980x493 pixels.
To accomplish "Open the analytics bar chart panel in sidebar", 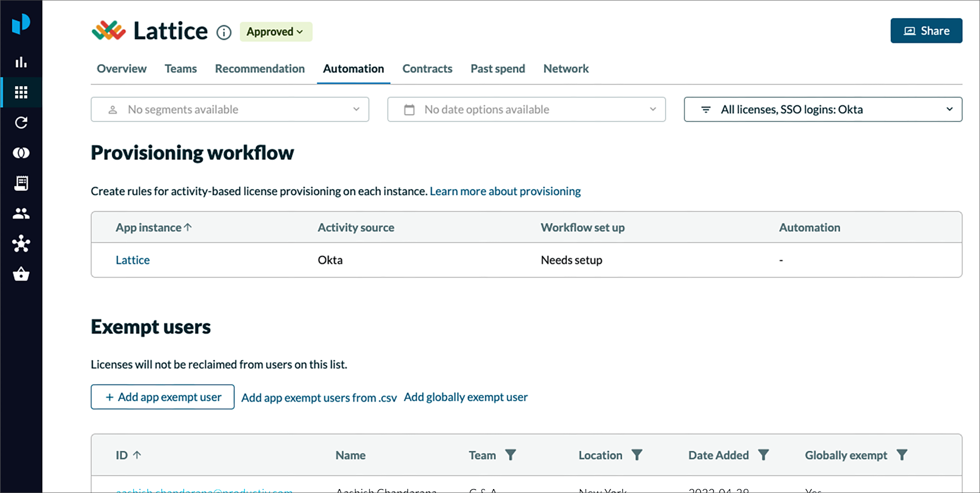I will tap(21, 62).
